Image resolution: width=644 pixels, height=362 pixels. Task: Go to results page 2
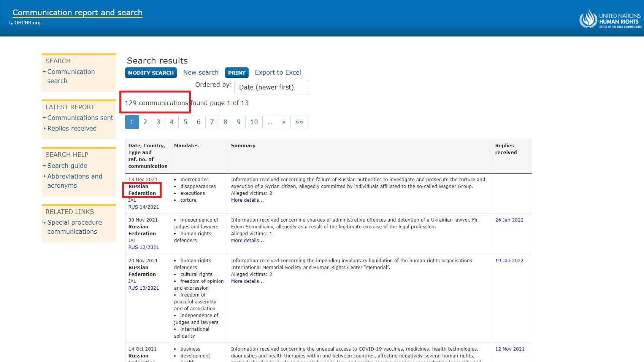145,122
